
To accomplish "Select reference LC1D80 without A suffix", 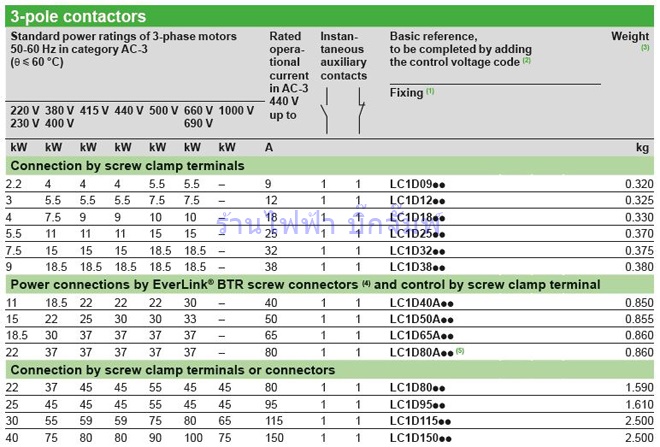I will [417, 388].
